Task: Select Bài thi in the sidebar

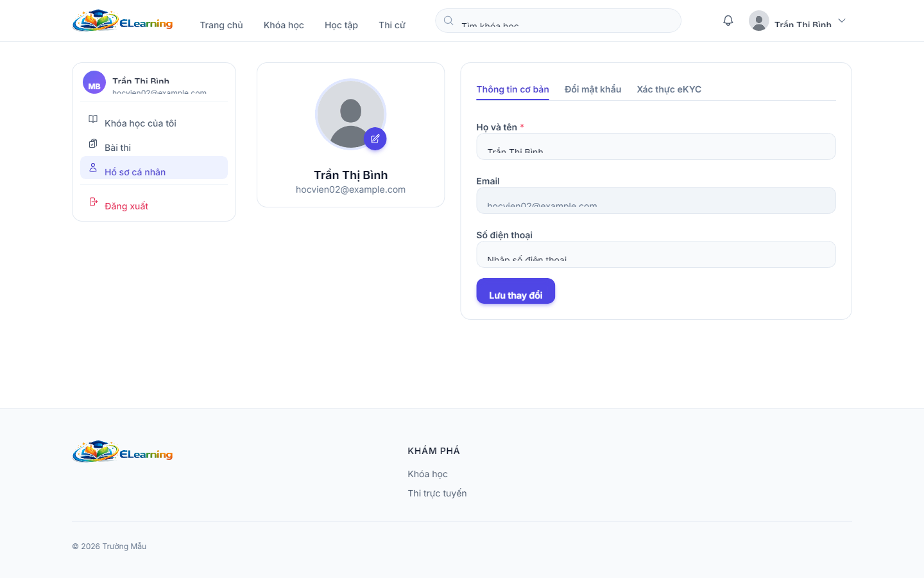Action: click(154, 144)
